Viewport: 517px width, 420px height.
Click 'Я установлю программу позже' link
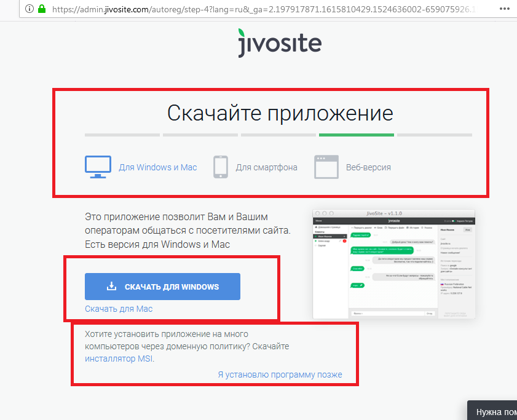tap(280, 374)
